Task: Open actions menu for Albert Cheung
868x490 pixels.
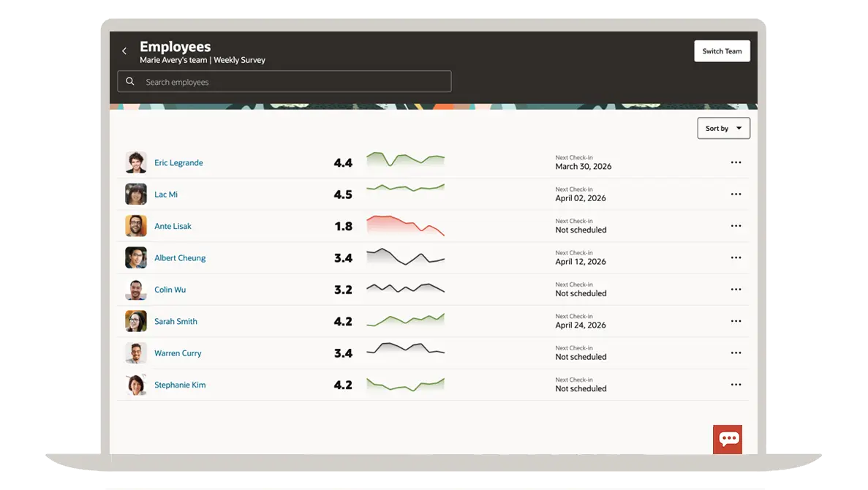Action: 736,258
